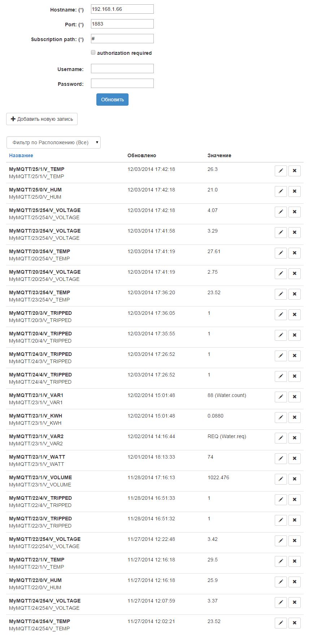The height and width of the screenshot is (644, 313).
Task: Select the Port field showing 1883
Action: (122, 23)
